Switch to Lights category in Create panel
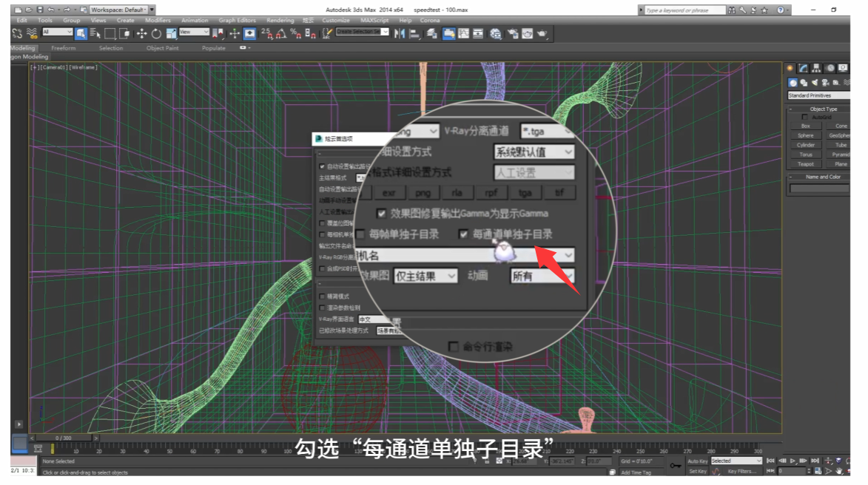868x485 pixels. [815, 83]
